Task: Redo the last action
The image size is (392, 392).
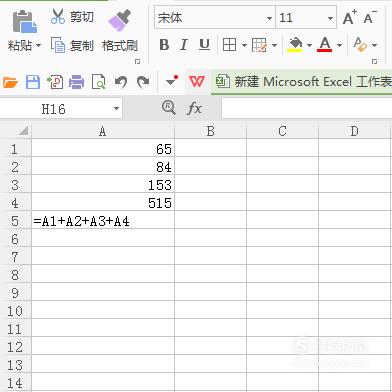Action: coord(143,82)
